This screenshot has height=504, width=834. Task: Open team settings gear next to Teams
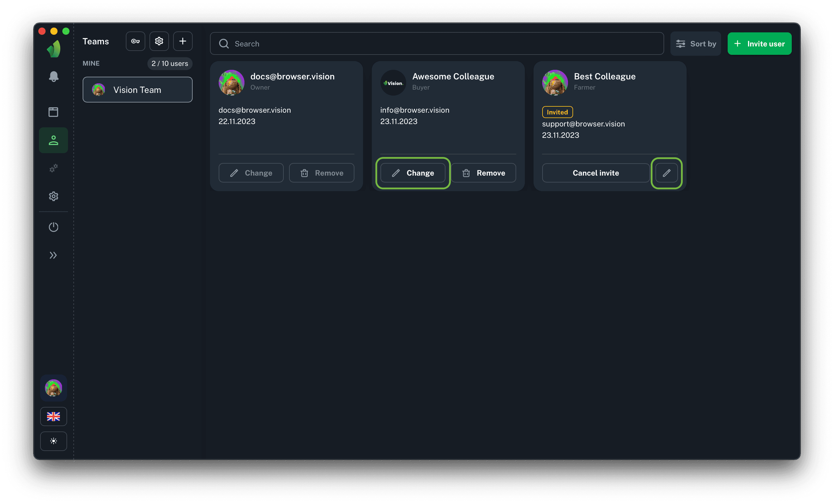159,41
